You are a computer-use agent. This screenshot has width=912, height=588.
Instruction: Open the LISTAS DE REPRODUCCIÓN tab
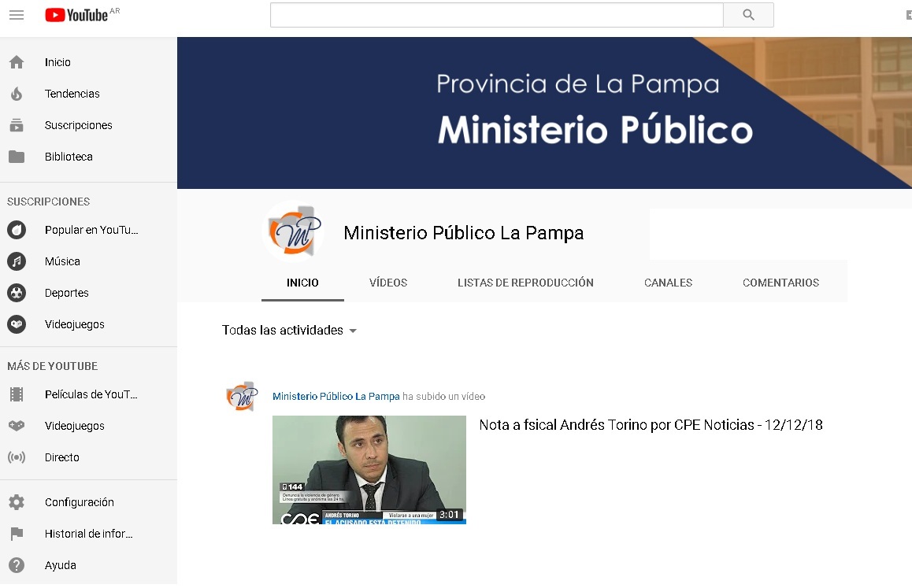[x=525, y=283]
